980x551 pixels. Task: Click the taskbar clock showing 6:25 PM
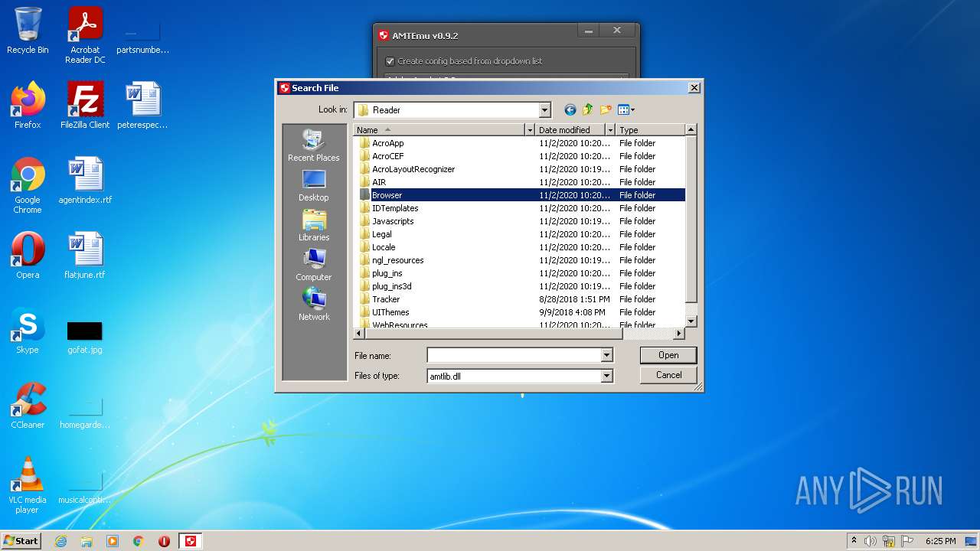pyautogui.click(x=940, y=541)
